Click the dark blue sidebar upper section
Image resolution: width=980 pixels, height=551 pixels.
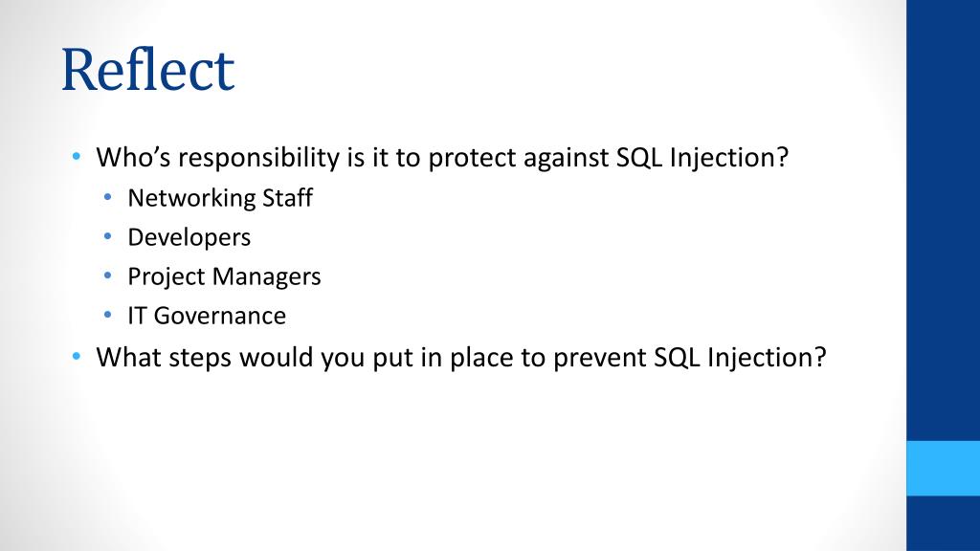[x=943, y=220]
